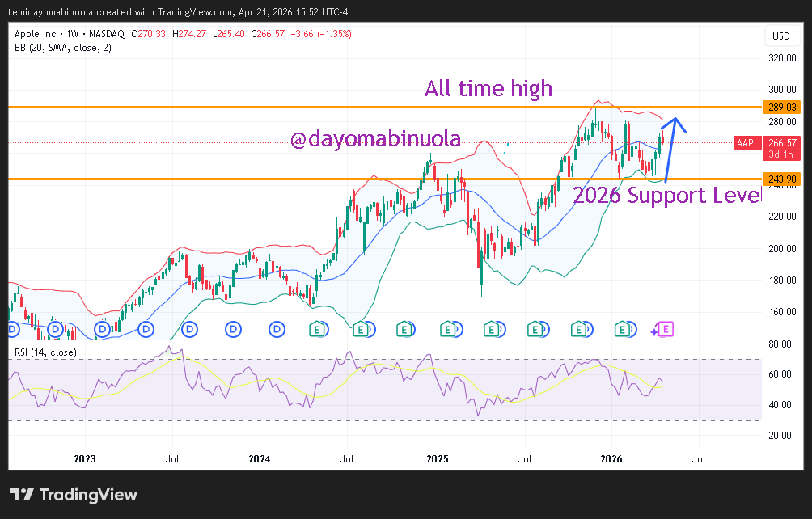Click the 200.00 price axis label
The width and height of the screenshot is (812, 519).
pos(782,248)
